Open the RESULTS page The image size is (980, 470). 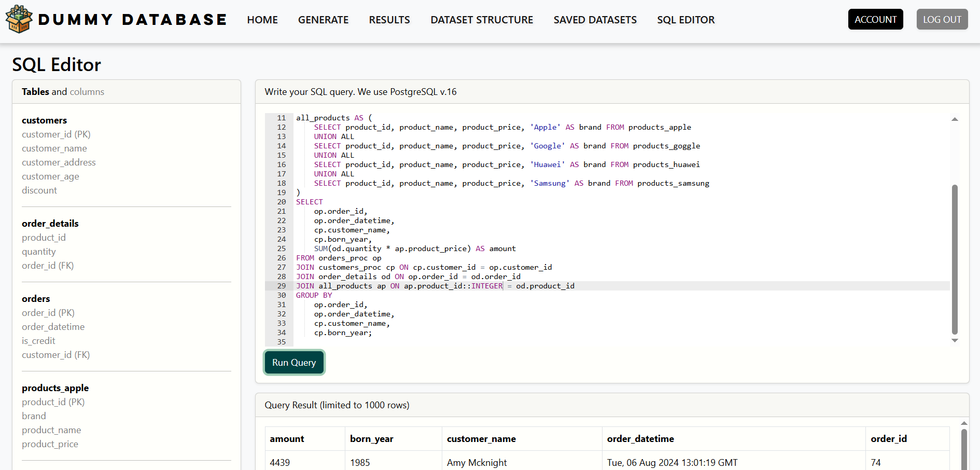pos(389,20)
